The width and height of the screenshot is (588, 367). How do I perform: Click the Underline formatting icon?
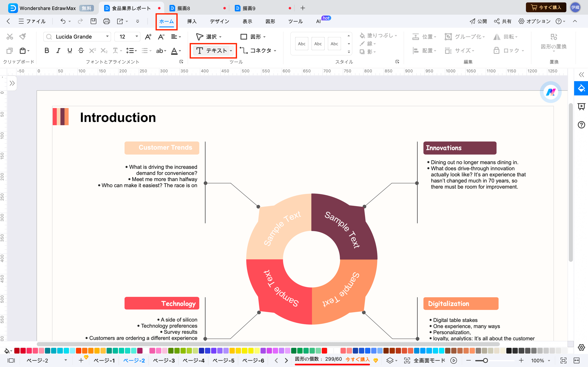pos(69,50)
